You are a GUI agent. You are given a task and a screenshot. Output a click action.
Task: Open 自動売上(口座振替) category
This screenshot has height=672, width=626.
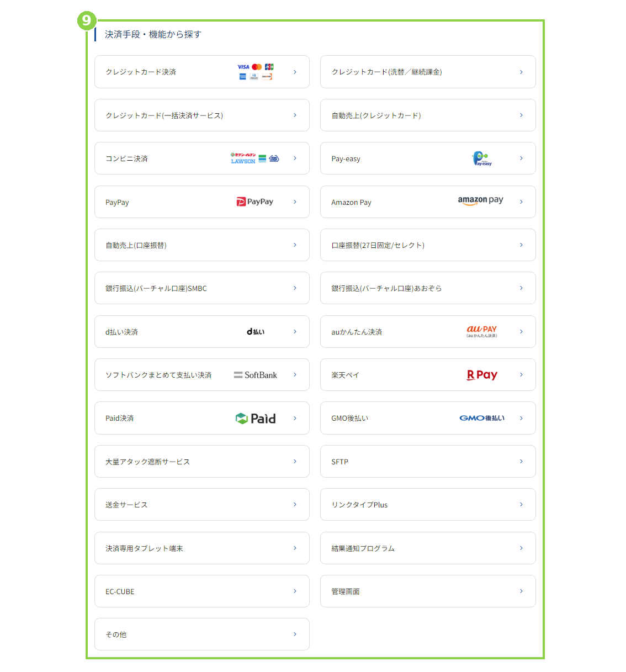coord(202,245)
